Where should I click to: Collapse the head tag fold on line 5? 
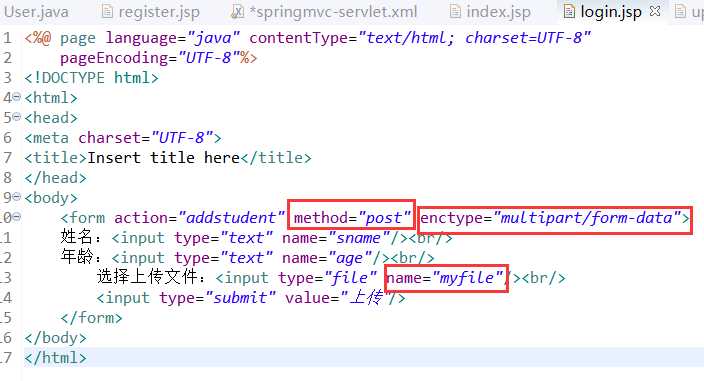(x=17, y=117)
